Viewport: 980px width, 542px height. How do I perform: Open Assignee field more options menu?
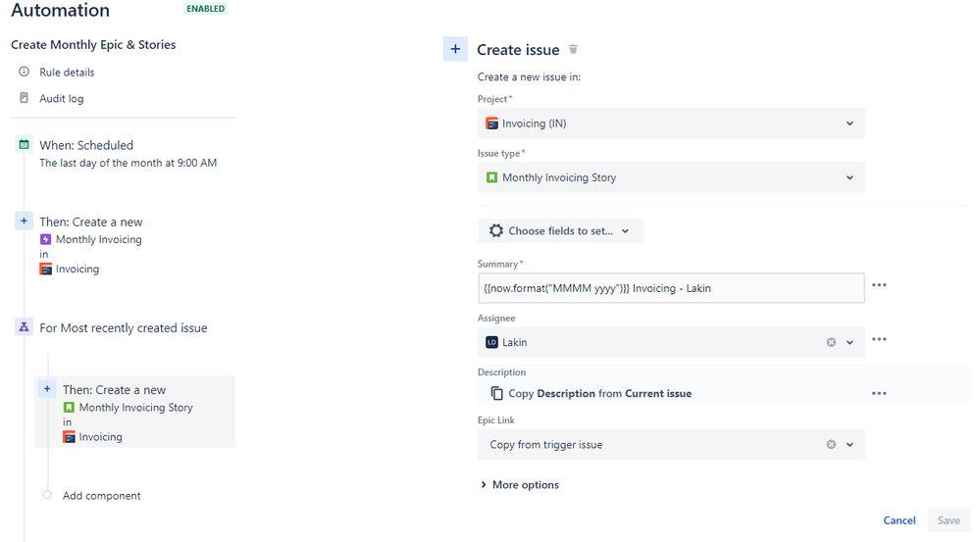(879, 340)
